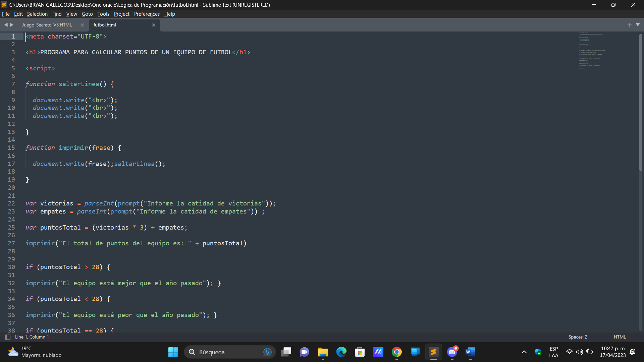This screenshot has width=644, height=362.
Task: Open the volume speaker icon
Action: click(x=580, y=352)
